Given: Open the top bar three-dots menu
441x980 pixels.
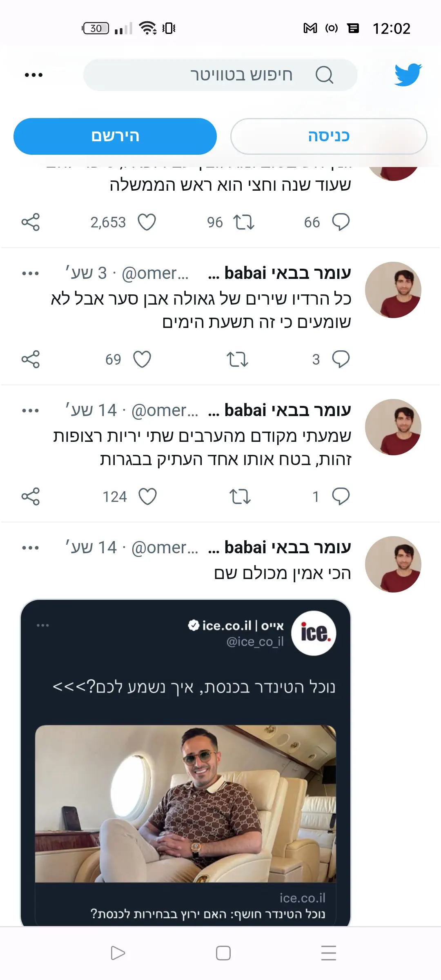Looking at the screenshot, I should click(x=33, y=75).
